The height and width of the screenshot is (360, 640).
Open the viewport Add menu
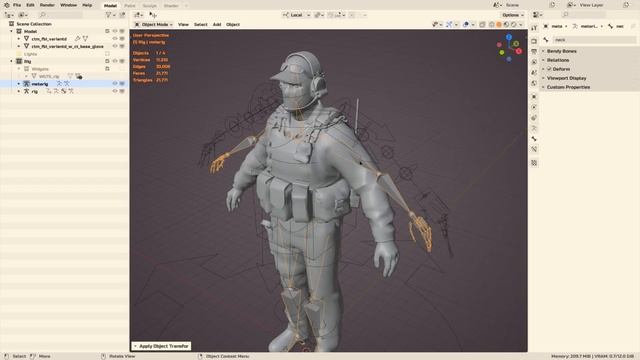click(217, 24)
